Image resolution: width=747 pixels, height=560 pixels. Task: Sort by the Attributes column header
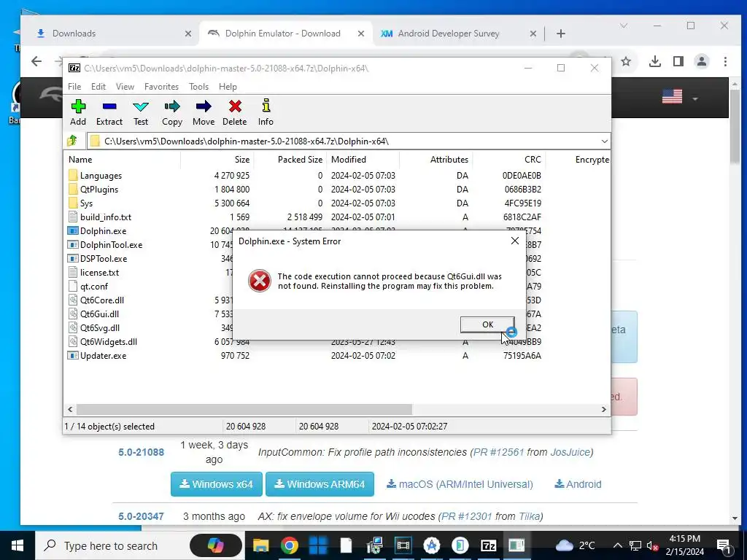[436, 160]
